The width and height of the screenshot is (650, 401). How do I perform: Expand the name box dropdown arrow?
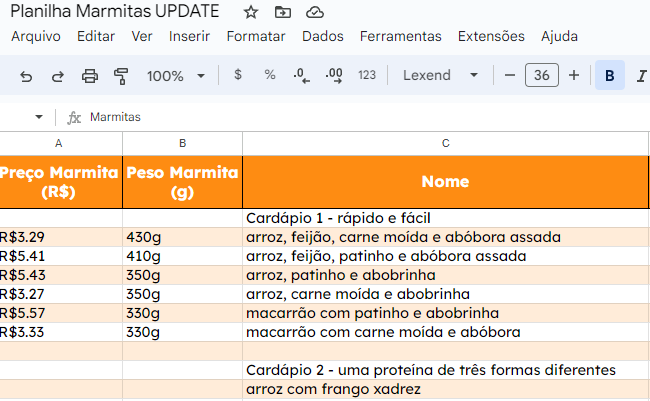tap(39, 117)
